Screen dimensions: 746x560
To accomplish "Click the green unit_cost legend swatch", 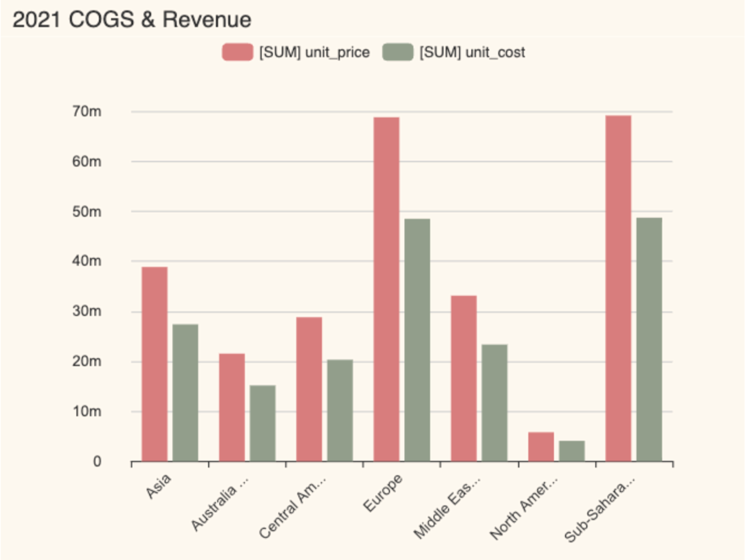I will coord(397,52).
